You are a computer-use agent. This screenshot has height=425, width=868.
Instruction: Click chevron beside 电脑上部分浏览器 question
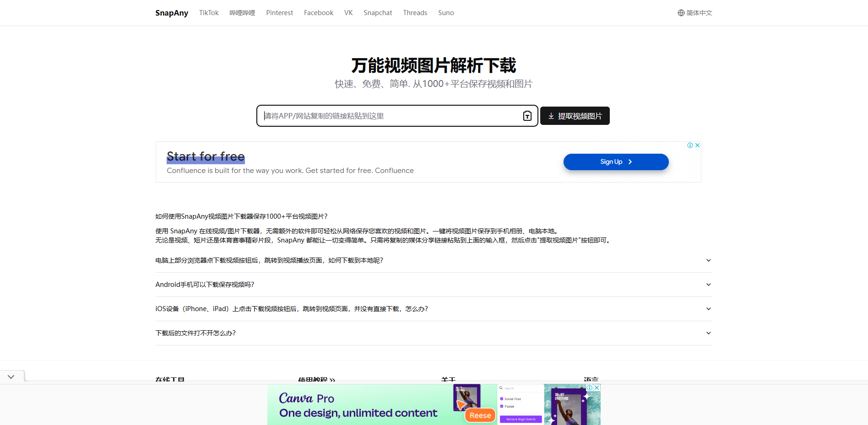(x=708, y=260)
